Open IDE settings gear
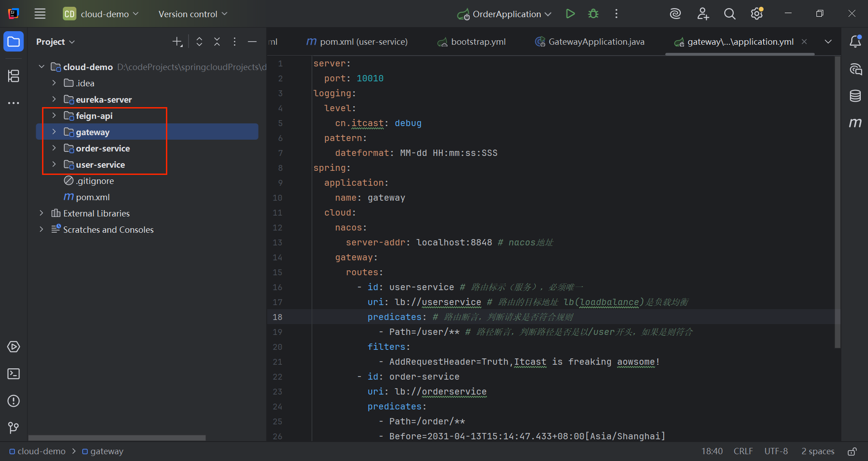 pyautogui.click(x=757, y=14)
